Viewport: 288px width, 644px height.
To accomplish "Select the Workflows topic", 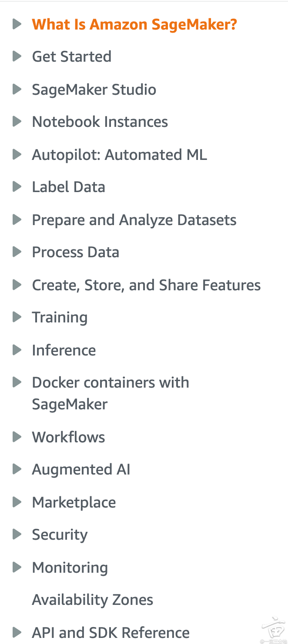I will [68, 437].
